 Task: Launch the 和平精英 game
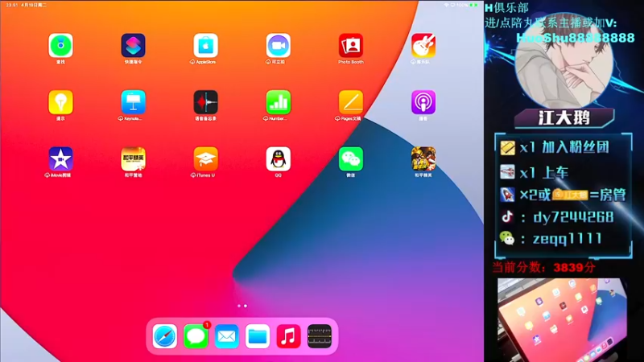tap(423, 158)
